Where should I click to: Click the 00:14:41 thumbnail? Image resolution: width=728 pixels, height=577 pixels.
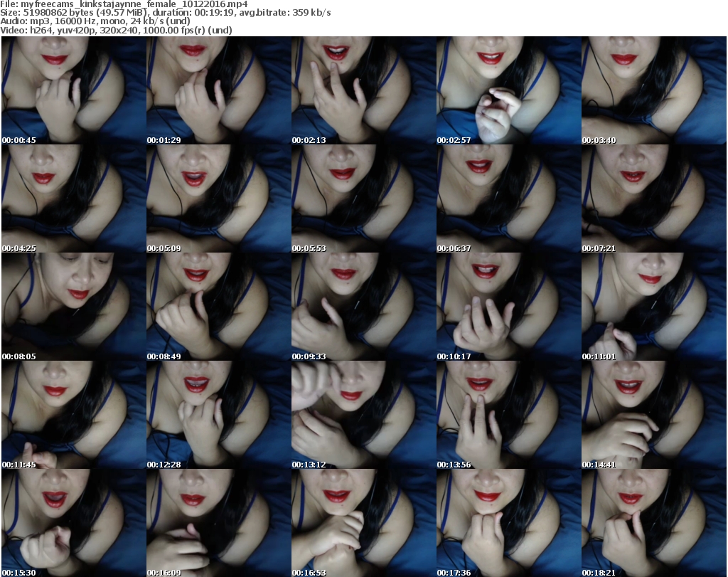point(653,415)
